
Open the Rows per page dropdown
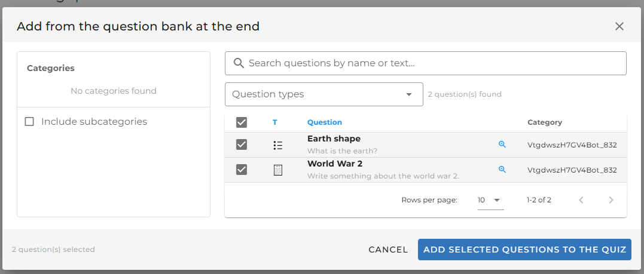coord(490,200)
